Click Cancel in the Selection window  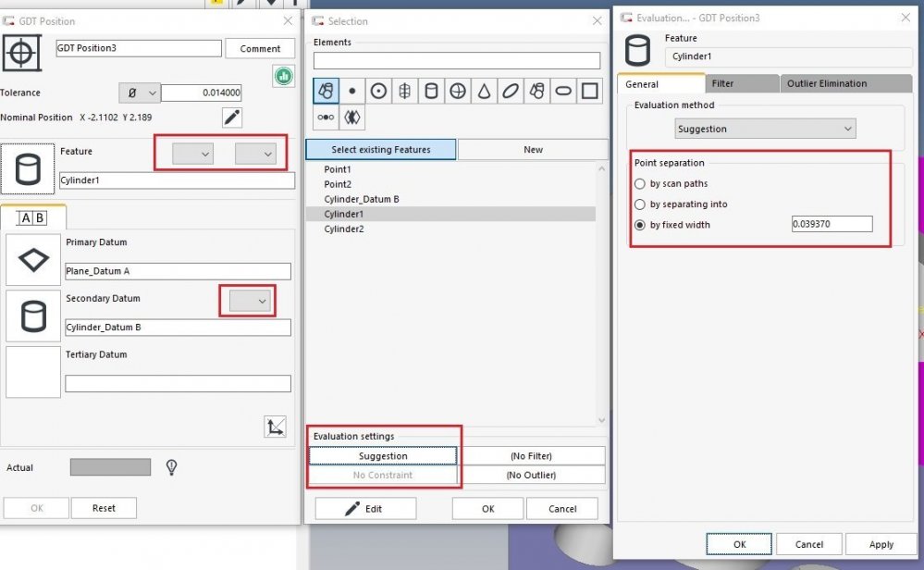tap(562, 509)
